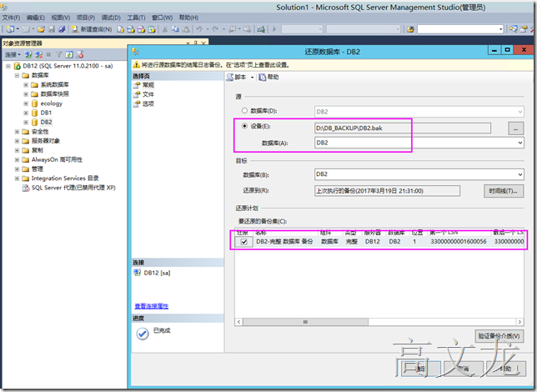Screen dimensions: 537x392
Task: Click the DB12 [sa] connection entry
Action: click(157, 273)
